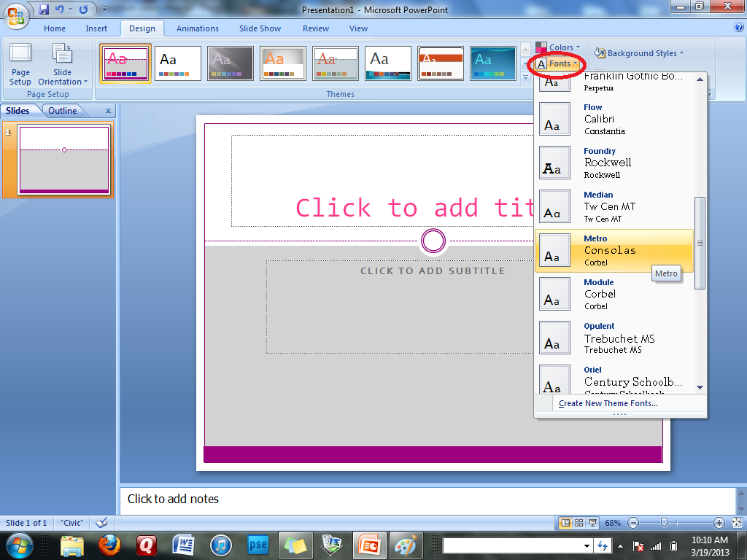
Task: Zoom out with the minus button
Action: (633, 523)
